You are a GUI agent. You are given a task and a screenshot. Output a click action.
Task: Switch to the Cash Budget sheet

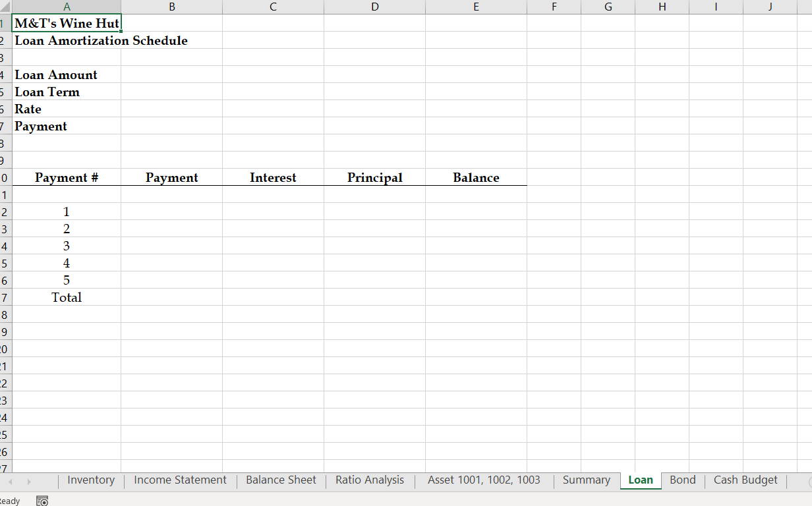pos(745,480)
